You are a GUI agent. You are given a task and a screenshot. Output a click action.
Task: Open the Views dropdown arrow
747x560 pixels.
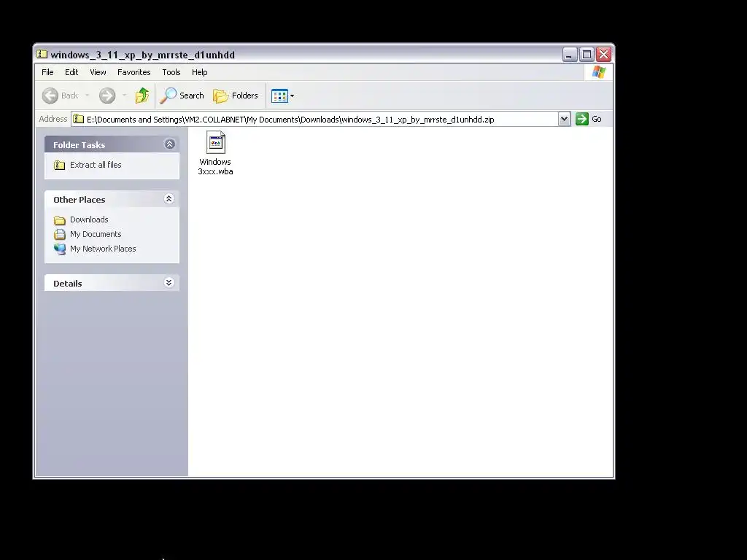[x=292, y=96]
